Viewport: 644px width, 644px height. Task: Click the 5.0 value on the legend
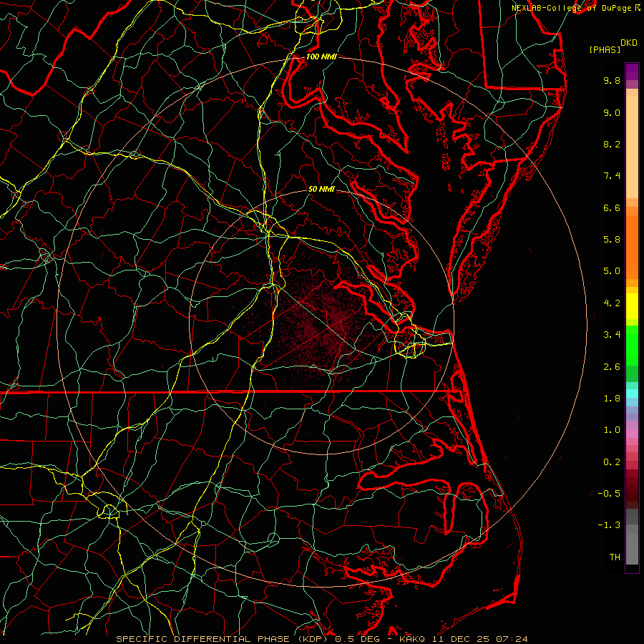pyautogui.click(x=612, y=271)
